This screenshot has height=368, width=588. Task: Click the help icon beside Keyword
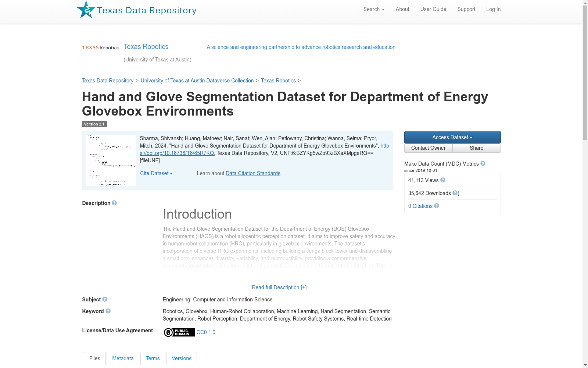pos(108,311)
